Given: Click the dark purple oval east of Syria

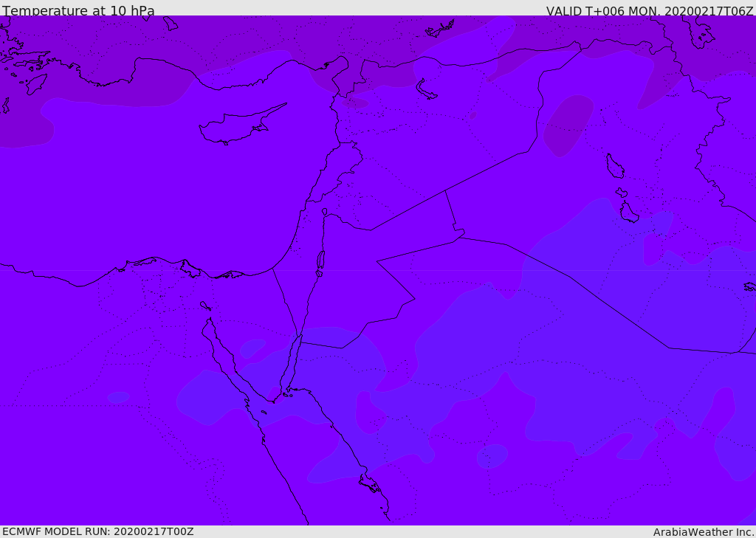Looking at the screenshot, I should click(568, 125).
